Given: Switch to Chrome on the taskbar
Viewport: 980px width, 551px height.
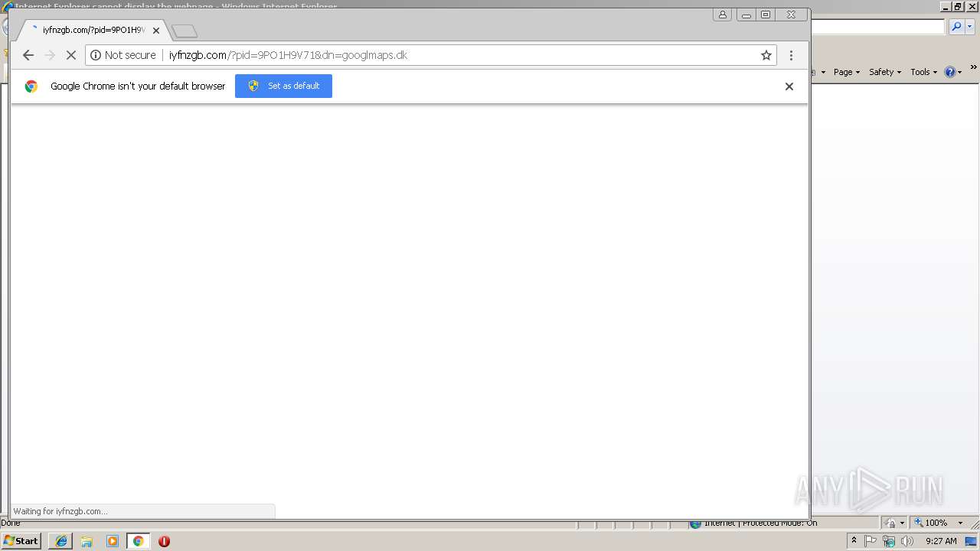Looking at the screenshot, I should pyautogui.click(x=139, y=541).
